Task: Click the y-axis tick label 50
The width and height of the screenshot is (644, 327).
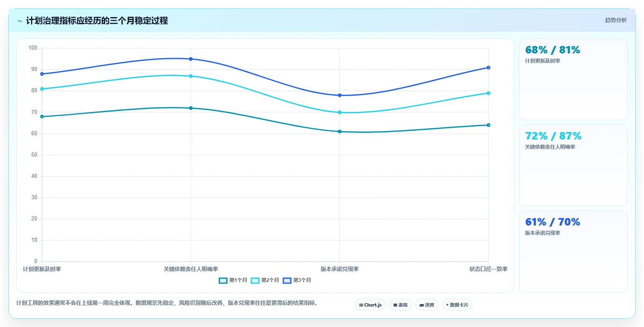Action: (34, 155)
